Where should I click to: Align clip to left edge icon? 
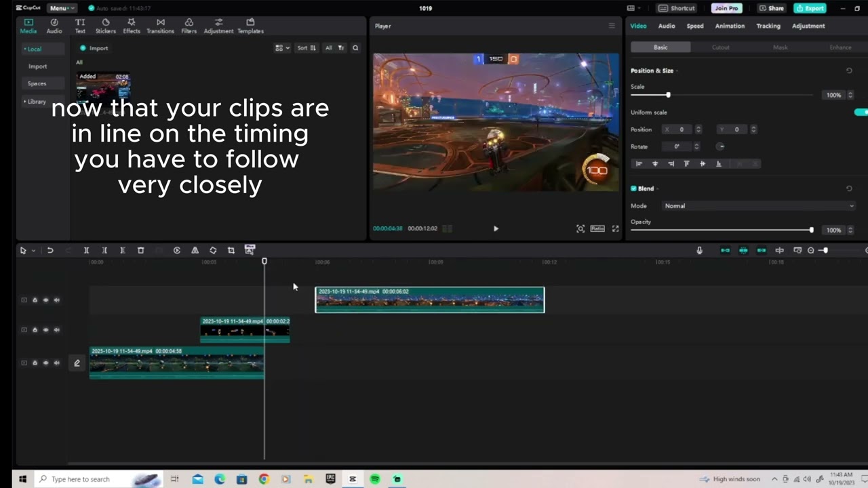click(x=639, y=163)
